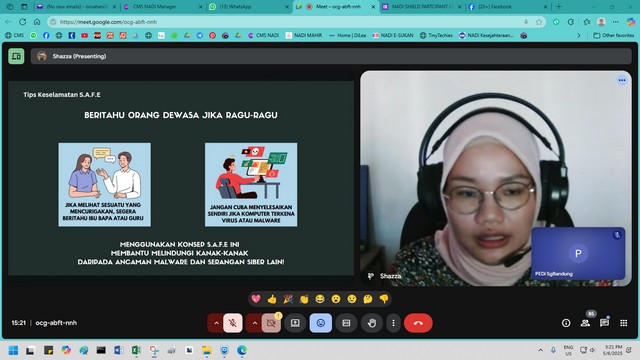Image resolution: width=640 pixels, height=360 pixels.
Task: Toggle the muted microphone button
Action: pyautogui.click(x=233, y=323)
